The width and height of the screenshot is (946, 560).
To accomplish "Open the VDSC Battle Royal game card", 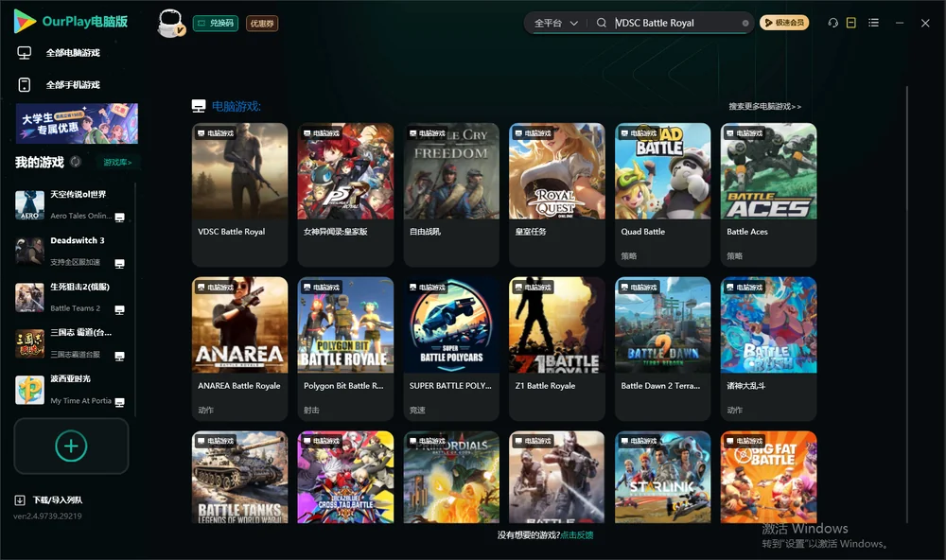I will click(239, 194).
